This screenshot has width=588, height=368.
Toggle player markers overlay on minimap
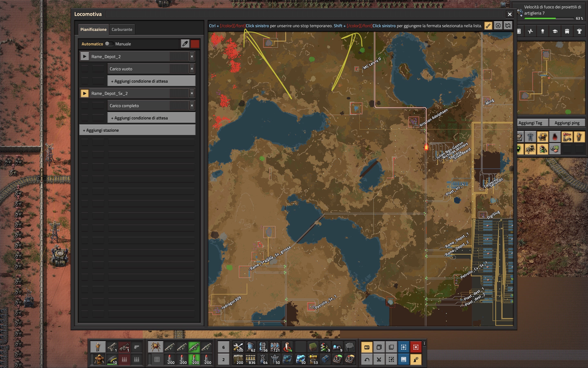pyautogui.click(x=579, y=137)
